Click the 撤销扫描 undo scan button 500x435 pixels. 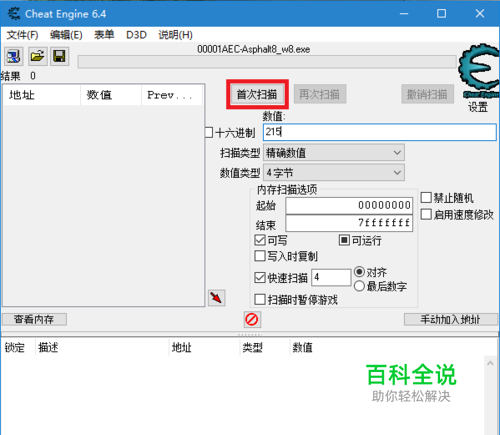(427, 94)
